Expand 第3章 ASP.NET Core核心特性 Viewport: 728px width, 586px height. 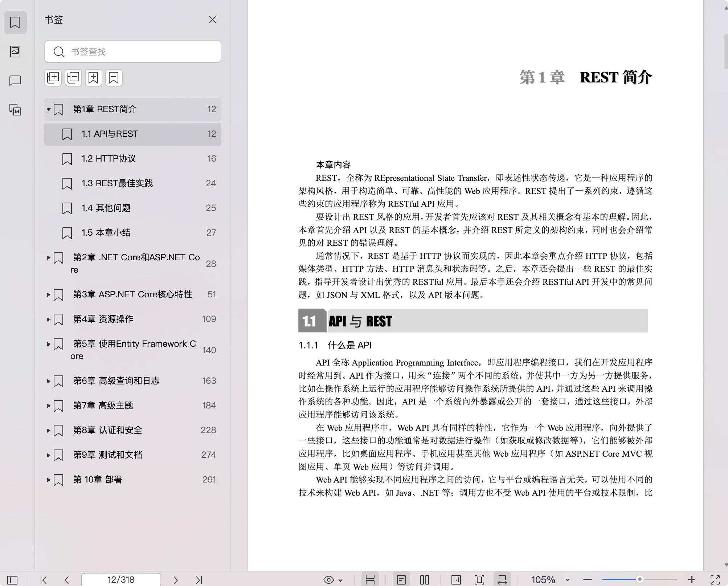click(x=48, y=294)
